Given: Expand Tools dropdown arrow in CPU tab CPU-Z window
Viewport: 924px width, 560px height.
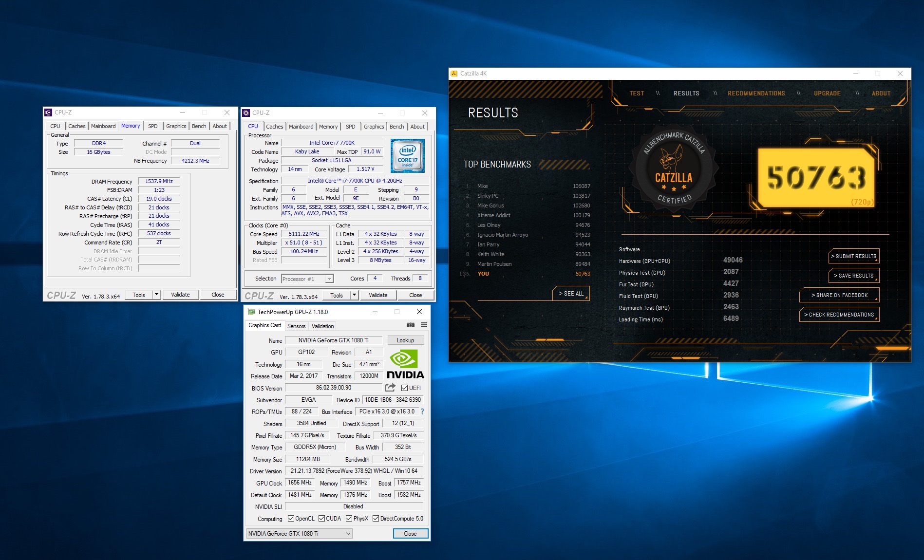Looking at the screenshot, I should [x=354, y=295].
